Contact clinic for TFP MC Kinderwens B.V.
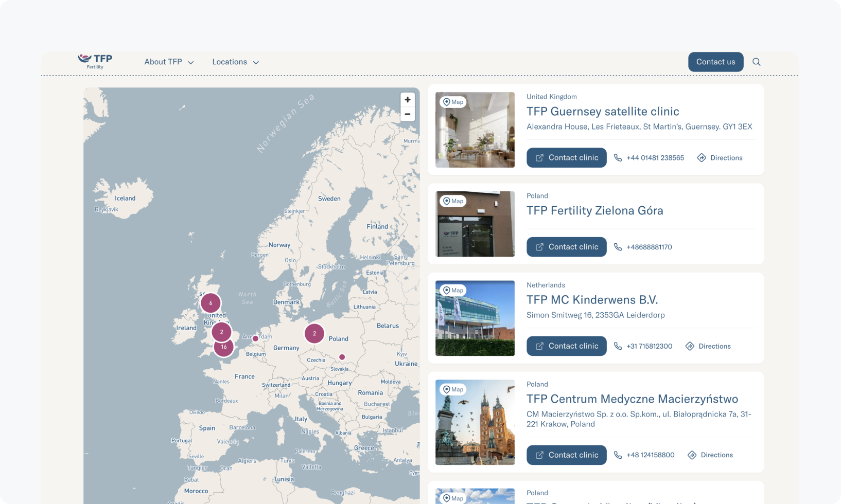 coord(566,346)
